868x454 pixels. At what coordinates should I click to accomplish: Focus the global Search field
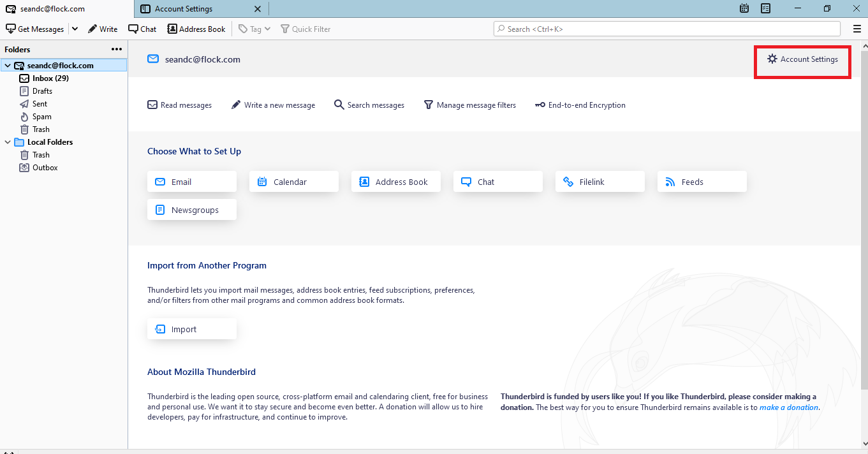click(667, 29)
